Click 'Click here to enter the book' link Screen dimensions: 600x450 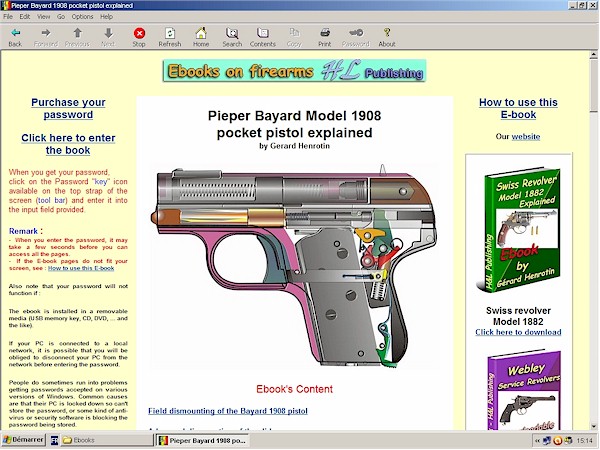coord(68,144)
